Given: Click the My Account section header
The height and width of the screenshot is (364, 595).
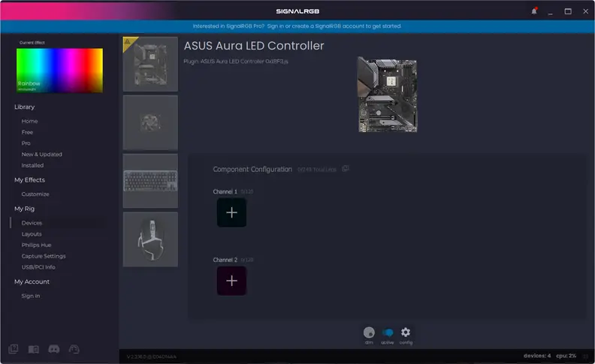Looking at the screenshot, I should click(x=32, y=281).
